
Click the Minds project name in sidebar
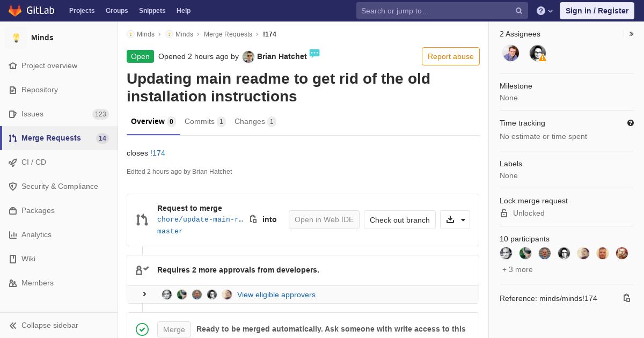42,38
